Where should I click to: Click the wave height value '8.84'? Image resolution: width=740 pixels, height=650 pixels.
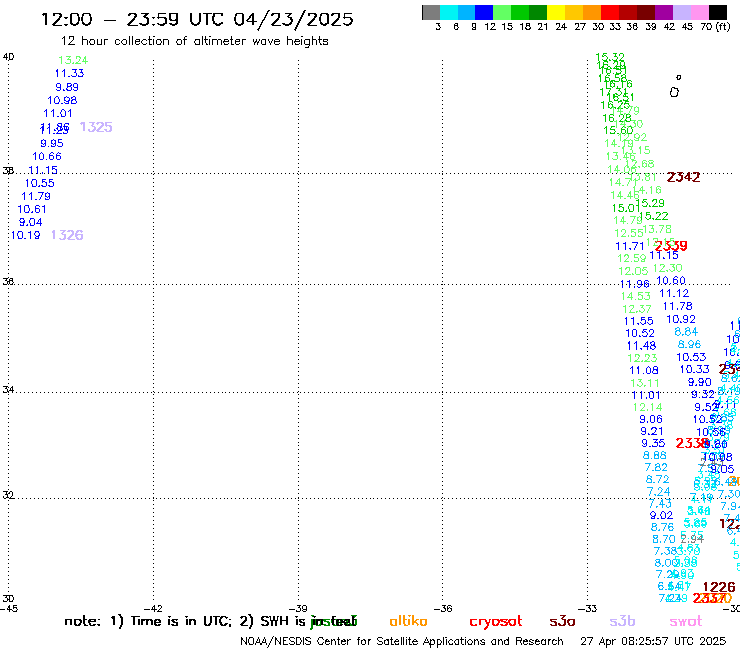[686, 332]
